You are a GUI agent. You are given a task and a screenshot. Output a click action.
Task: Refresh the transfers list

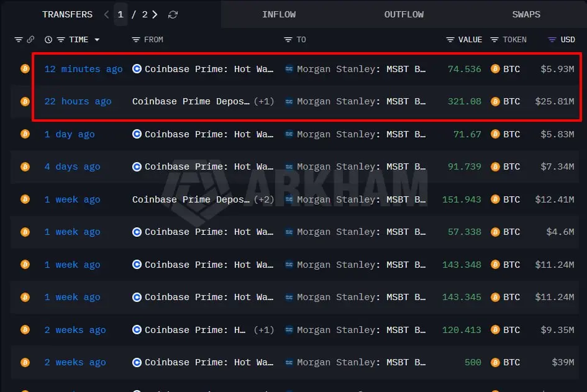coord(173,15)
